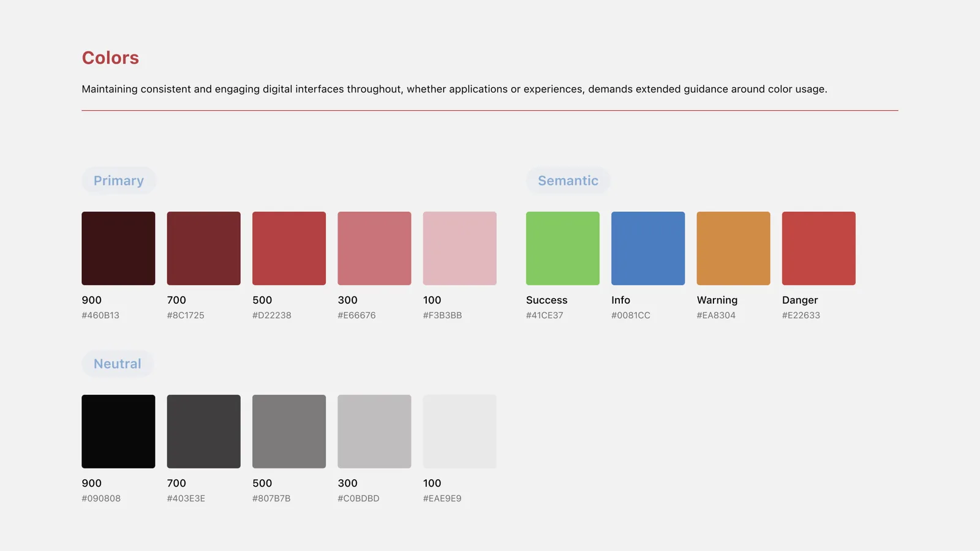This screenshot has width=980, height=551.
Task: Pick the blue Info swatch
Action: tap(648, 248)
